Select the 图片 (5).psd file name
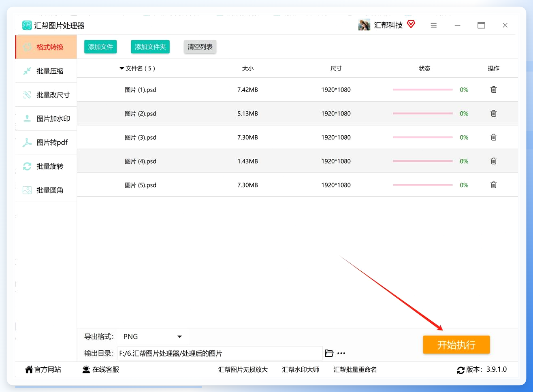 click(x=141, y=185)
